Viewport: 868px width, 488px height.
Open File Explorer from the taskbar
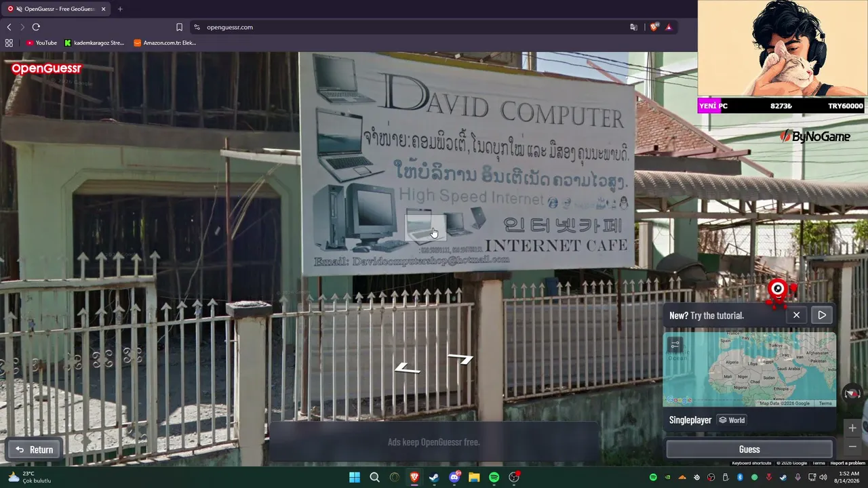pyautogui.click(x=474, y=477)
